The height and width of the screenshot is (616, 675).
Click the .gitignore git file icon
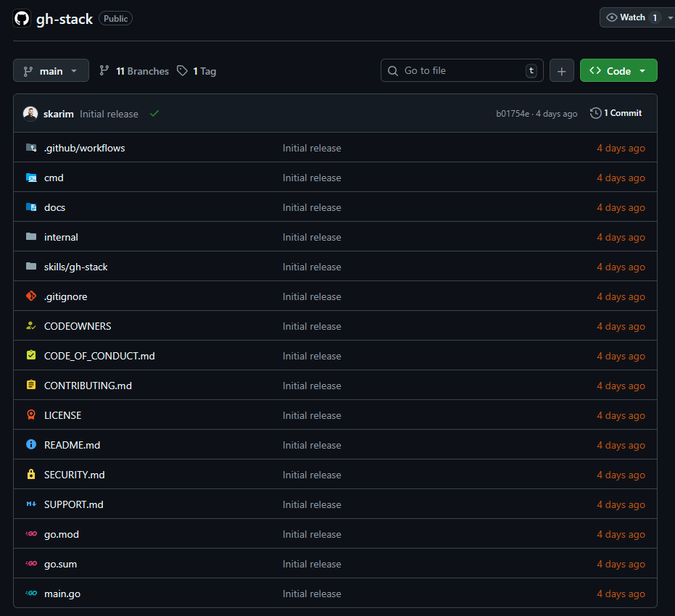tap(31, 296)
